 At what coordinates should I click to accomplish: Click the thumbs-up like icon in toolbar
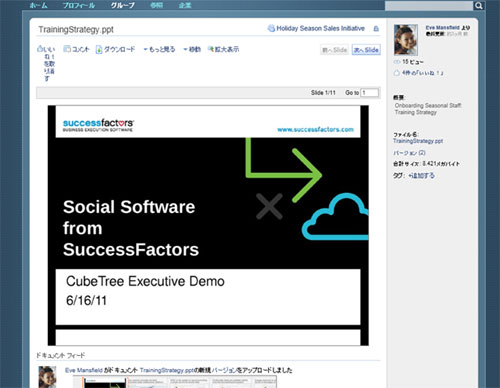(x=40, y=49)
